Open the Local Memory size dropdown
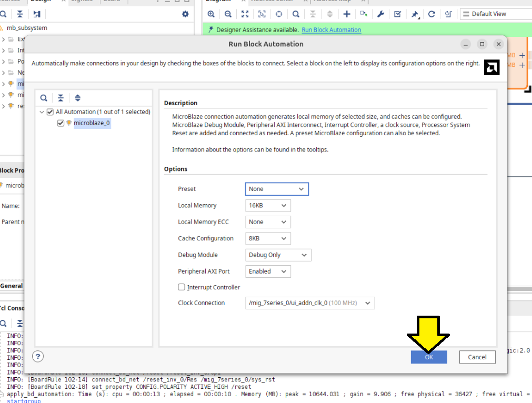This screenshot has height=403, width=532. 268,206
